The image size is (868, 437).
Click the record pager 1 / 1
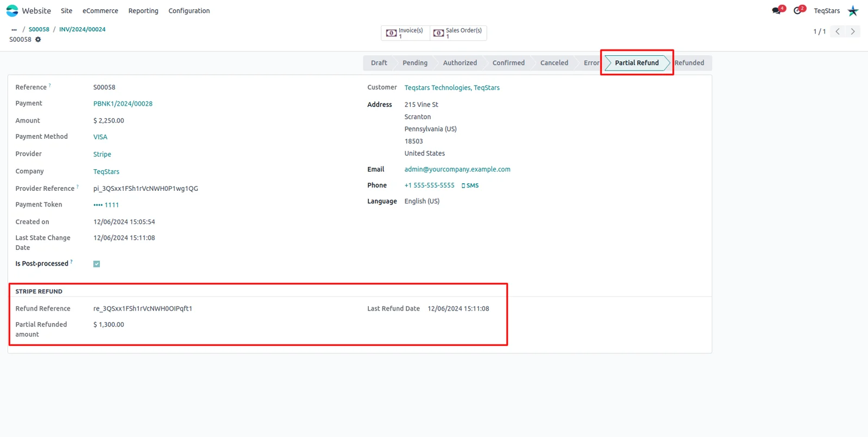pyautogui.click(x=819, y=31)
